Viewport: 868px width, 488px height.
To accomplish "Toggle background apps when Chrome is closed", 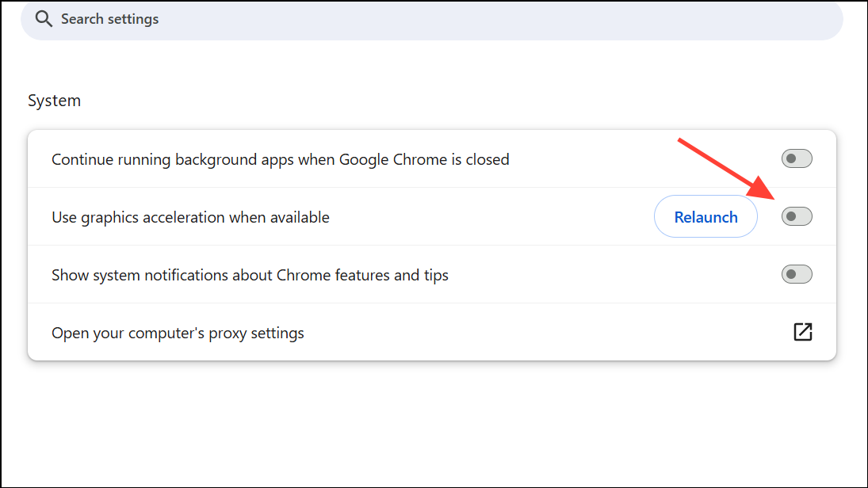I will (x=797, y=159).
